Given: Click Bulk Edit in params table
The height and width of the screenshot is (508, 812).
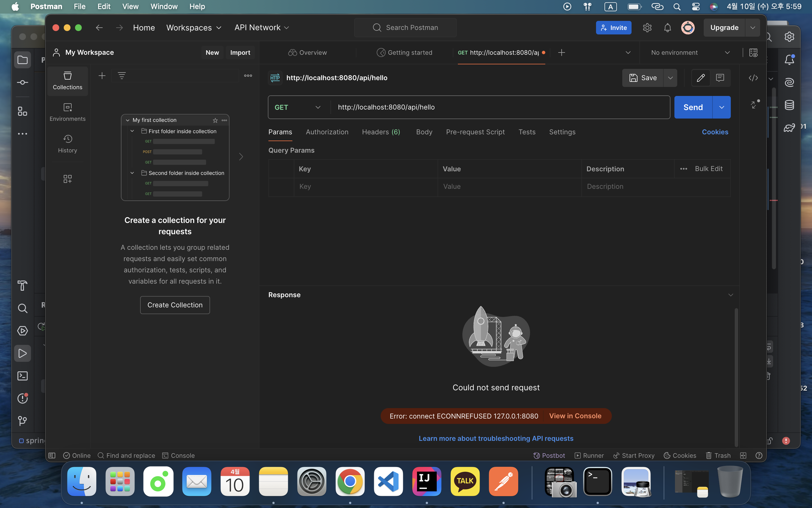Looking at the screenshot, I should coord(709,169).
